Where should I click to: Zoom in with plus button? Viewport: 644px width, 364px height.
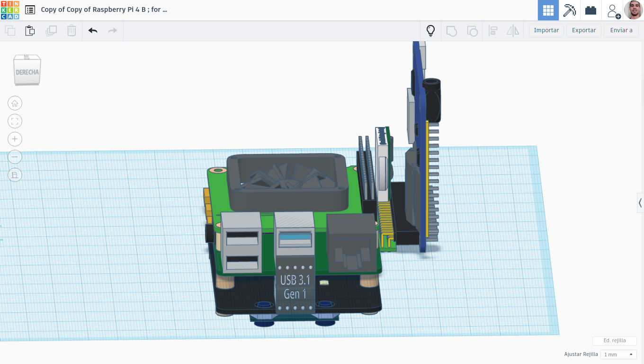point(15,139)
